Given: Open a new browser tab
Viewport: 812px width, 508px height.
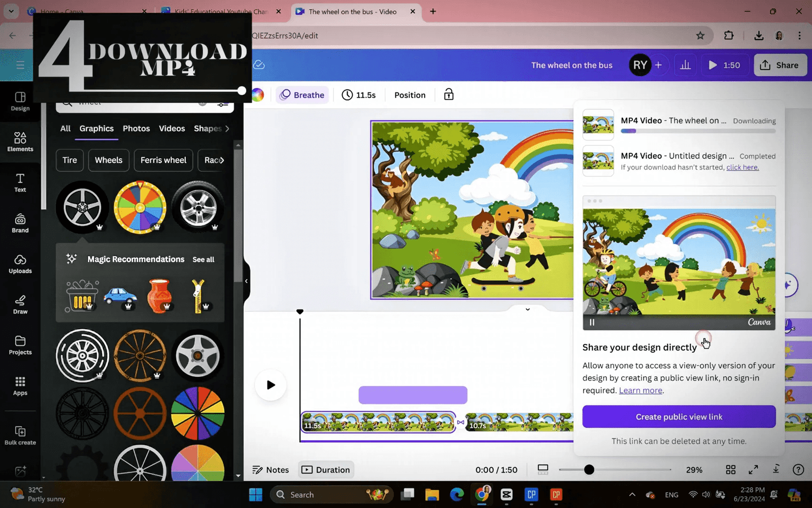Looking at the screenshot, I should (433, 11).
